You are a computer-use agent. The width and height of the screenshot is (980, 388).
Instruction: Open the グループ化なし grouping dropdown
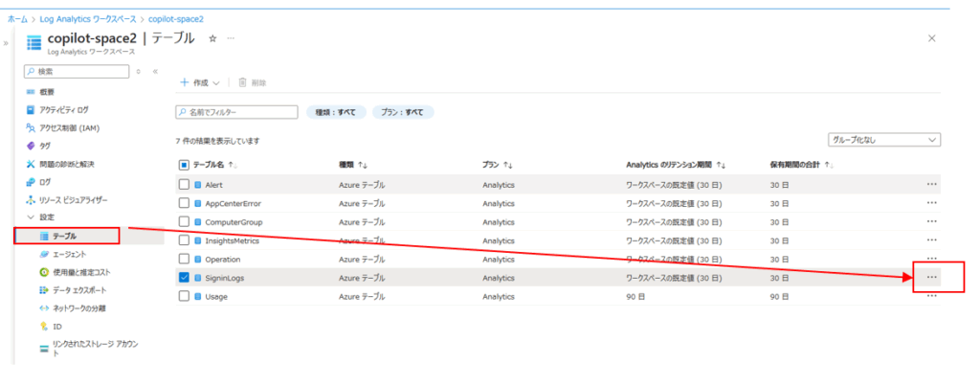point(883,140)
